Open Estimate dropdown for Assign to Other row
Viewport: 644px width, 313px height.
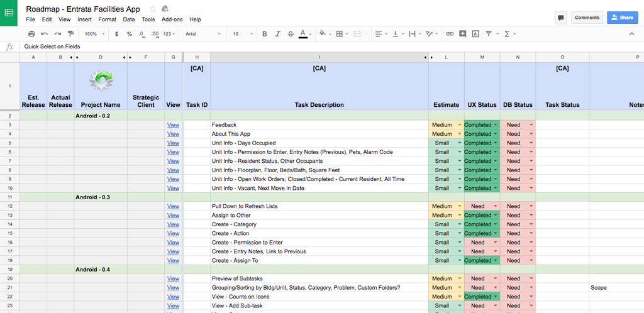pos(460,215)
